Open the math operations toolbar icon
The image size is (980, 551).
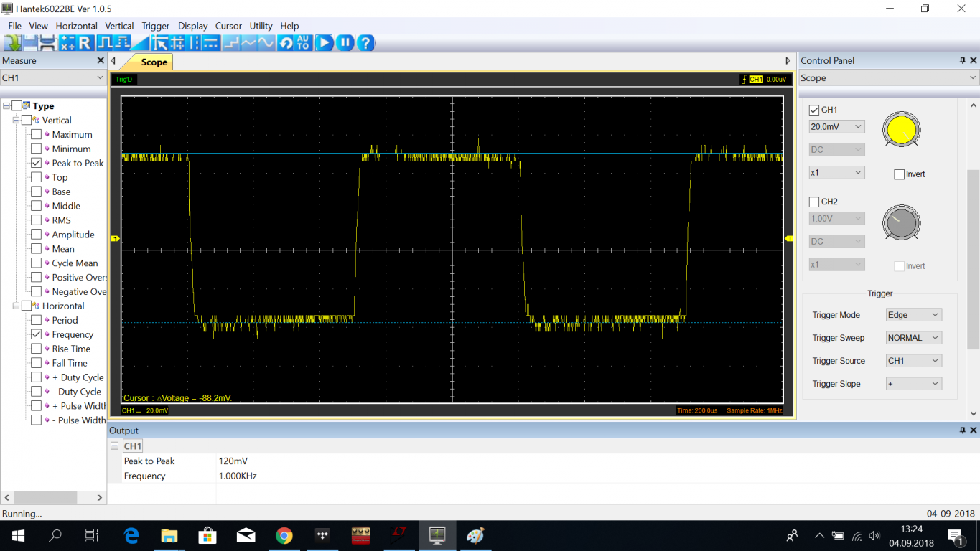[x=67, y=43]
